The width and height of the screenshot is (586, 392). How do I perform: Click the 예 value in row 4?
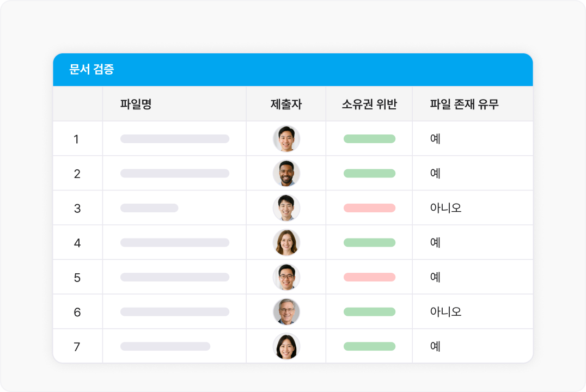click(x=435, y=242)
